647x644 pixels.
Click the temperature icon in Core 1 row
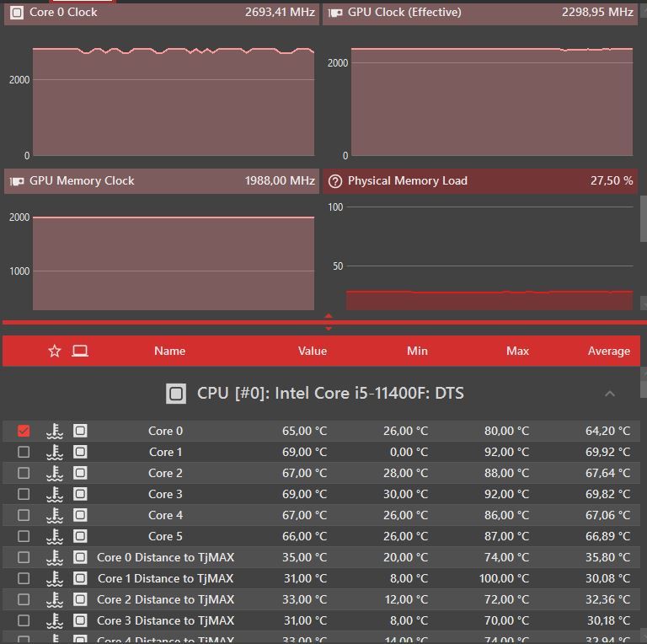(55, 452)
